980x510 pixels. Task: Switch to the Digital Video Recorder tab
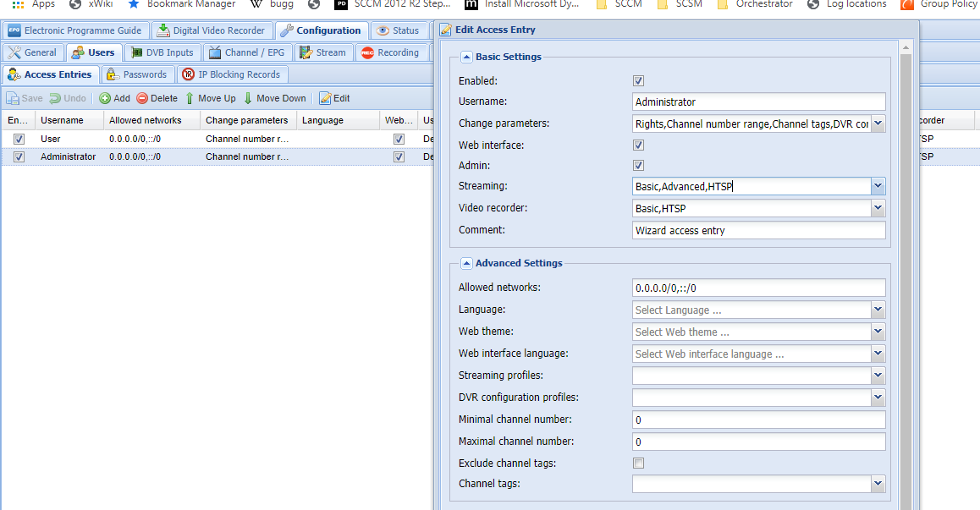click(212, 30)
